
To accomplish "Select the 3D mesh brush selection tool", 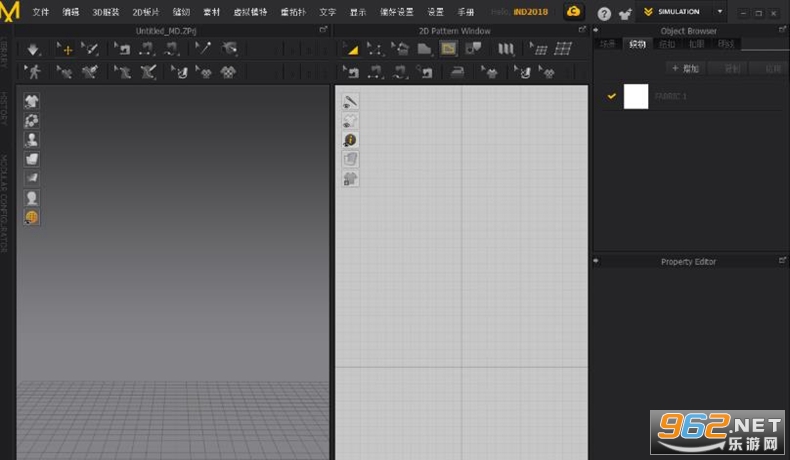I will click(x=90, y=49).
